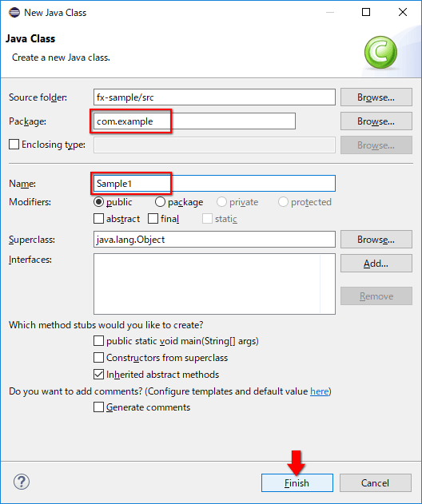422x504 pixels.
Task: Uncheck Inherited abstract methods checkbox
Action: pos(98,374)
